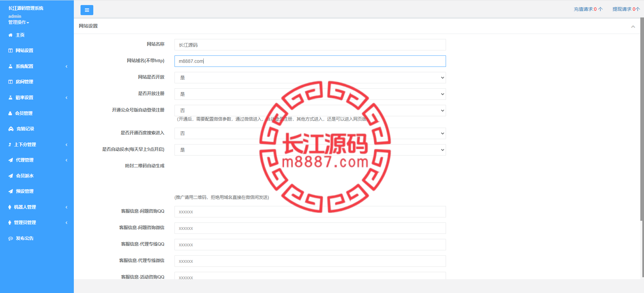Screen dimensions: 644x293
Task: Click the 网站域名 input field
Action: tap(310, 61)
